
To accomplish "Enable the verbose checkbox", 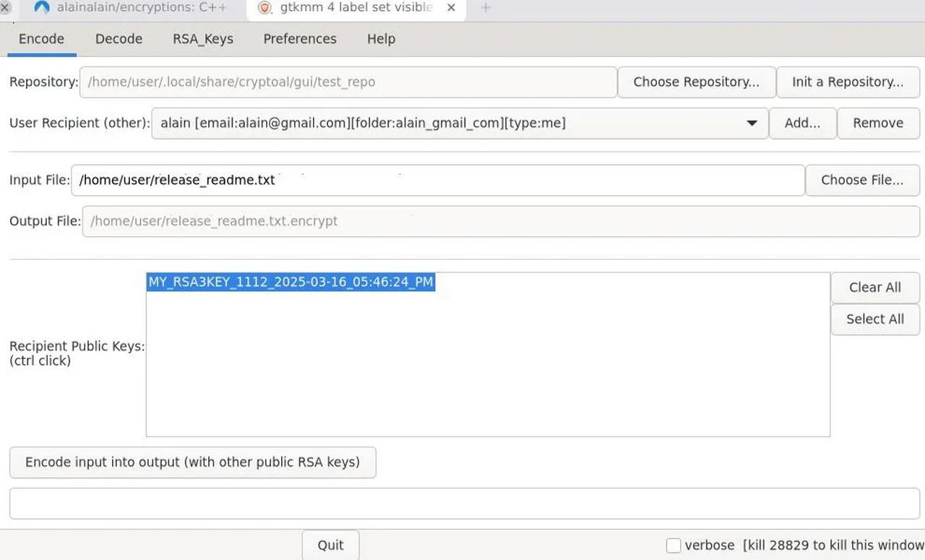I will 674,546.
